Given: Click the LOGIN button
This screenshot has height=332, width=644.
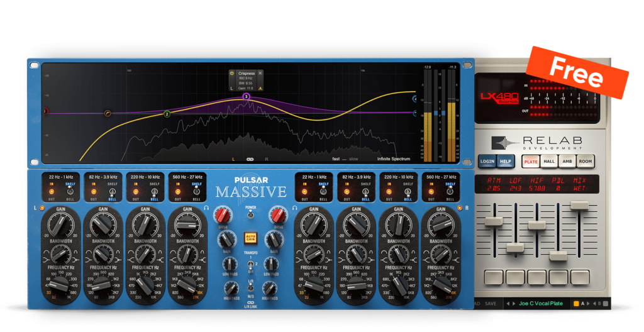Looking at the screenshot, I should pyautogui.click(x=487, y=162).
